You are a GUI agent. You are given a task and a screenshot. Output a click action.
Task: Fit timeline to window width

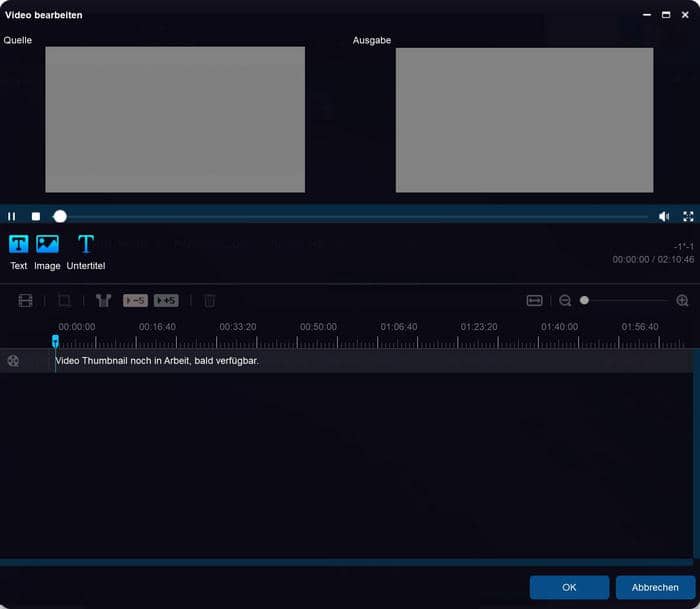(x=534, y=300)
